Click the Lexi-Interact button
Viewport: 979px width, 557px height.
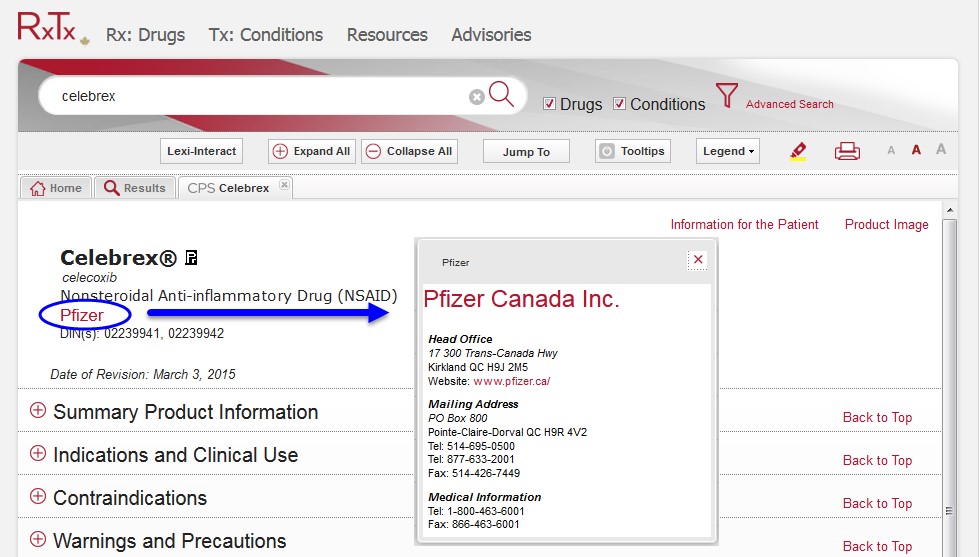[201, 151]
